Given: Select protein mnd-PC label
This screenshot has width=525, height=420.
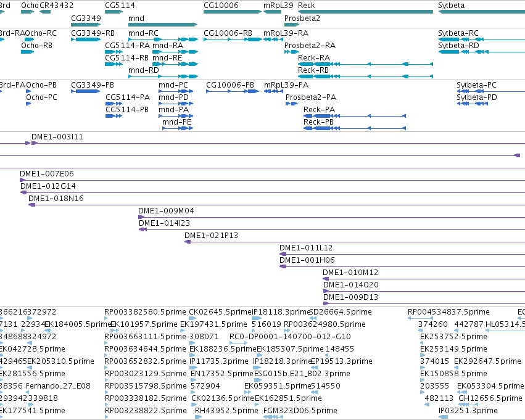Looking at the screenshot, I should click(x=173, y=85).
